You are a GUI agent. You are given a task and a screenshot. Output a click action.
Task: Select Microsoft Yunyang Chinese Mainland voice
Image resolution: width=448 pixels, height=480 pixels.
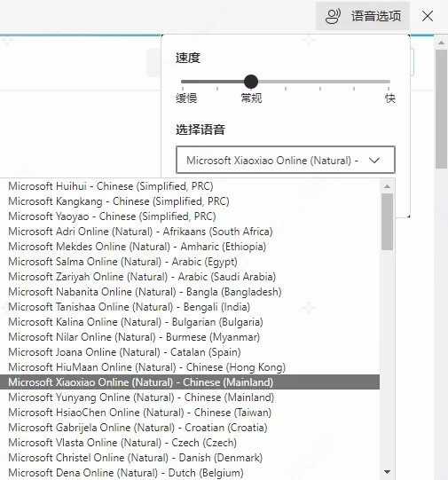(190, 397)
